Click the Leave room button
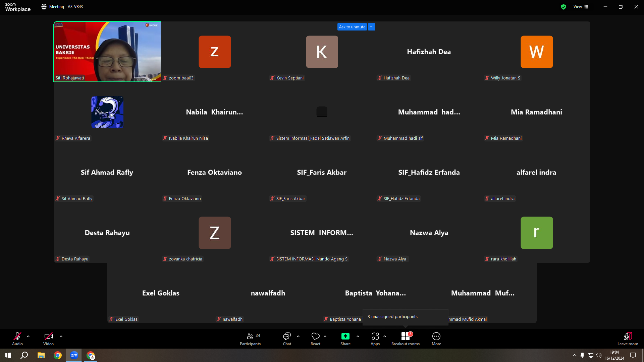Viewport: 644px width, 362px height. tap(628, 339)
